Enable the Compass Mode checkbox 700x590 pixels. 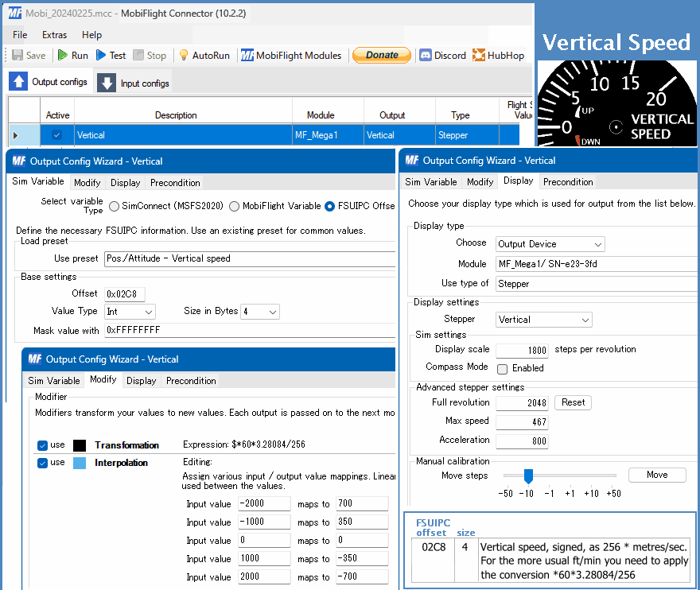(x=502, y=369)
